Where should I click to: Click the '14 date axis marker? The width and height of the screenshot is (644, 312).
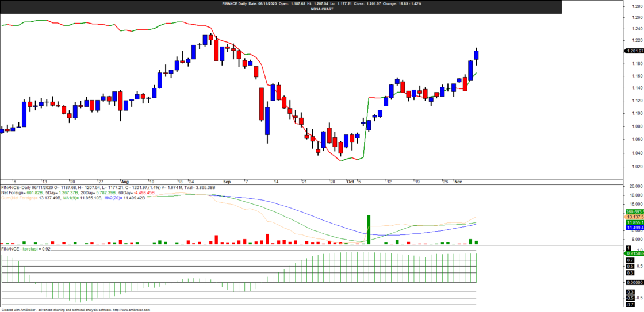point(276,182)
